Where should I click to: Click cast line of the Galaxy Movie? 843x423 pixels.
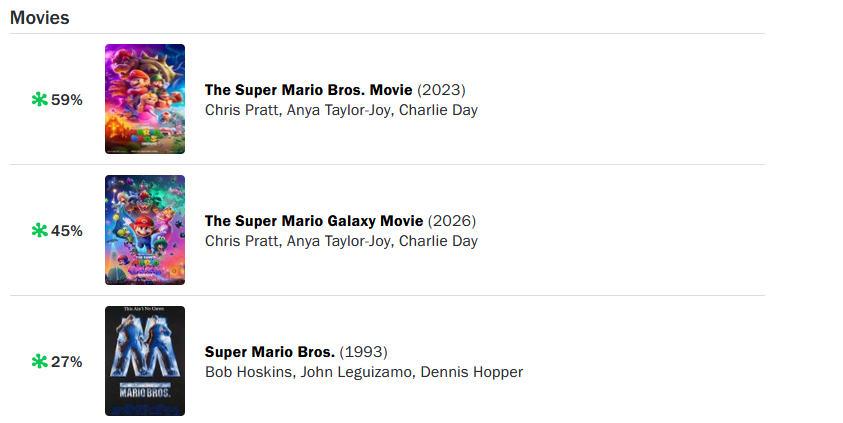[x=341, y=241]
